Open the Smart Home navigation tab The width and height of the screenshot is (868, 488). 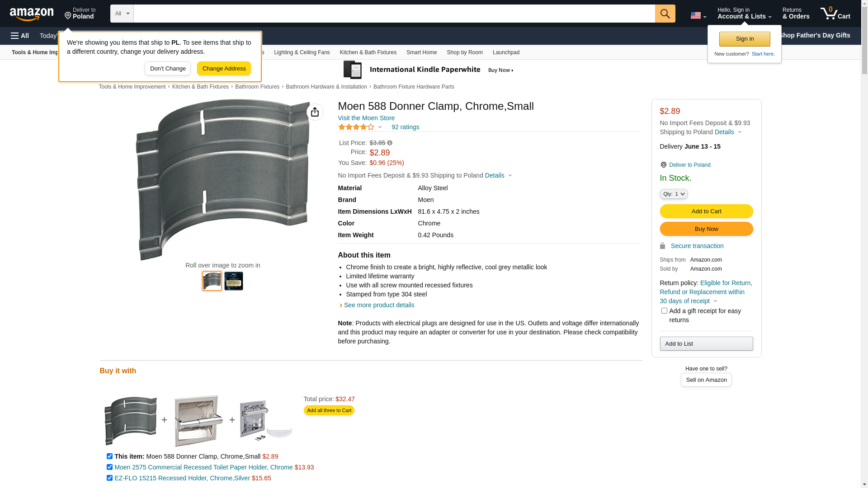[x=421, y=52]
